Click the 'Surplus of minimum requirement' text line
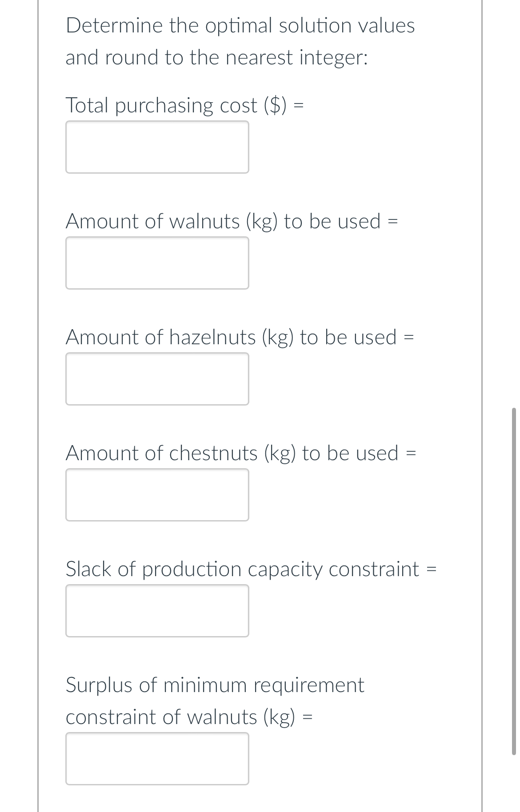Viewport: 520px width, 812px height. pos(215,685)
